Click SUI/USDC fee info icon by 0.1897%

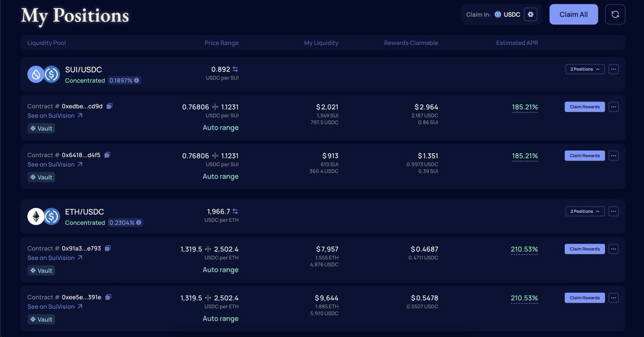[x=137, y=80]
